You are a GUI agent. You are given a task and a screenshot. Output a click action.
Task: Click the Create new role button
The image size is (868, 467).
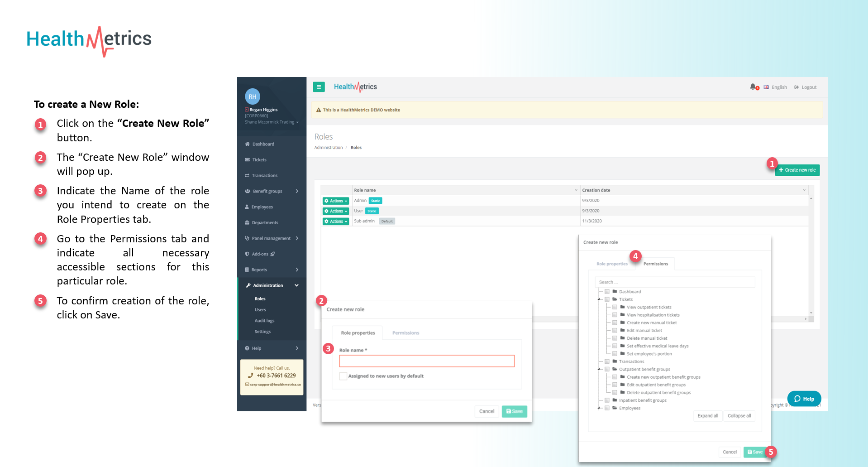point(797,170)
